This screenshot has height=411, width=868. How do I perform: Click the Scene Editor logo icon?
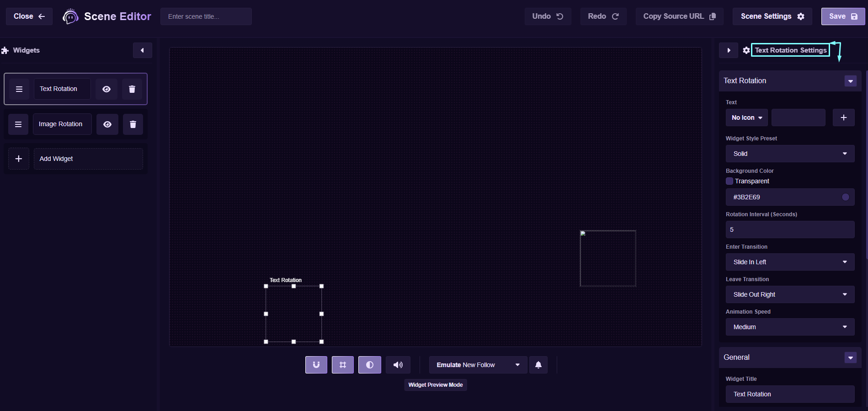[70, 16]
